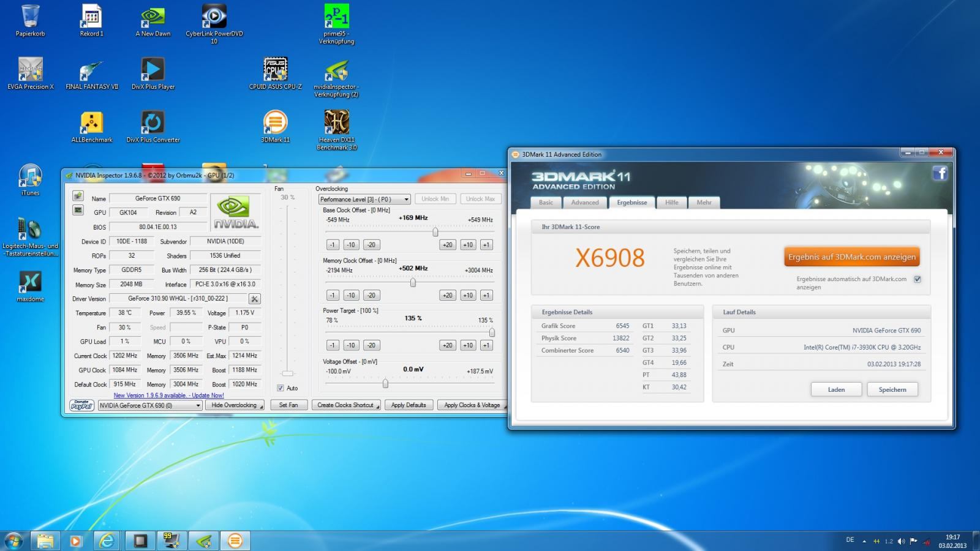Click the Speichern button
980x551 pixels.
click(892, 389)
